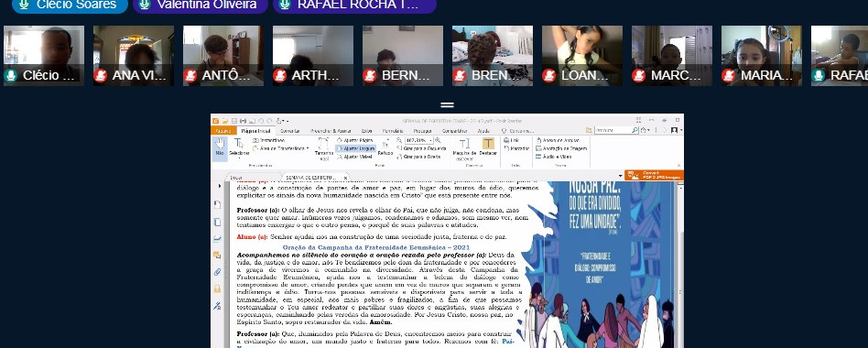Select Ajustar Largura view option
This screenshot has height=348, width=868.
tap(355, 148)
